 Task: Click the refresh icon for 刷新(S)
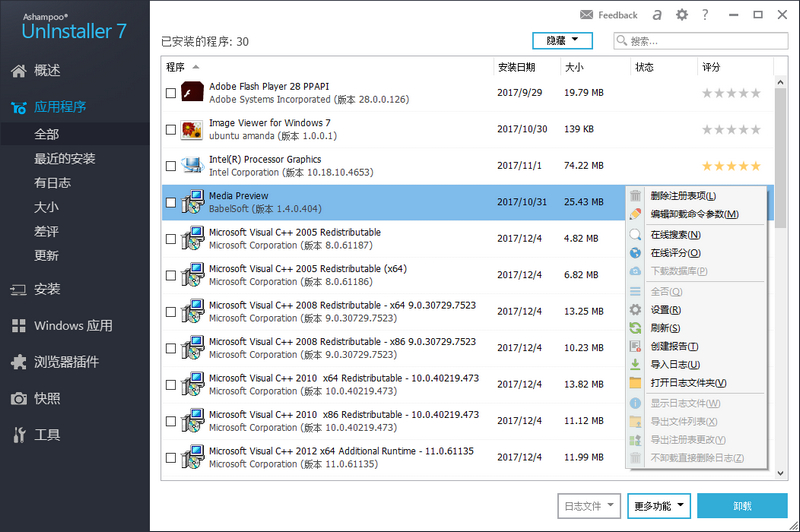point(635,328)
